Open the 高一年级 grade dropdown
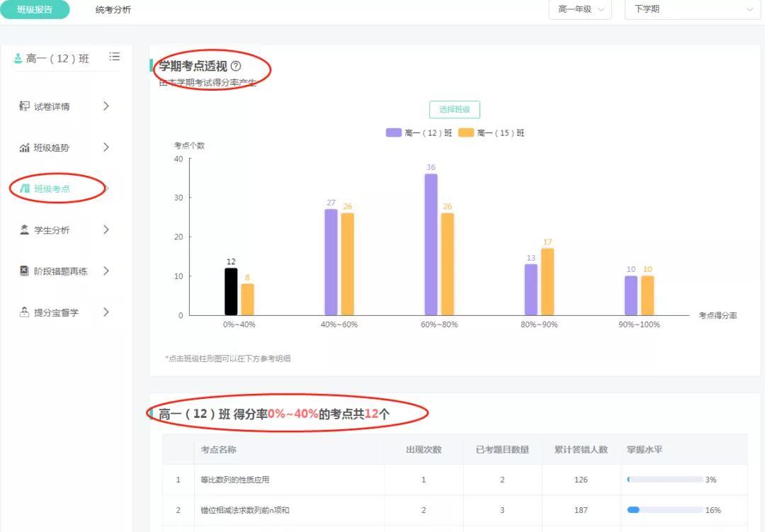 coord(579,9)
